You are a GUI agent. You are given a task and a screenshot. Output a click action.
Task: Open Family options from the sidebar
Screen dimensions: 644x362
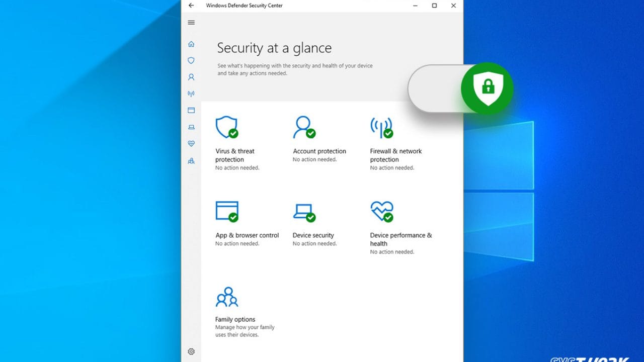pos(191,160)
